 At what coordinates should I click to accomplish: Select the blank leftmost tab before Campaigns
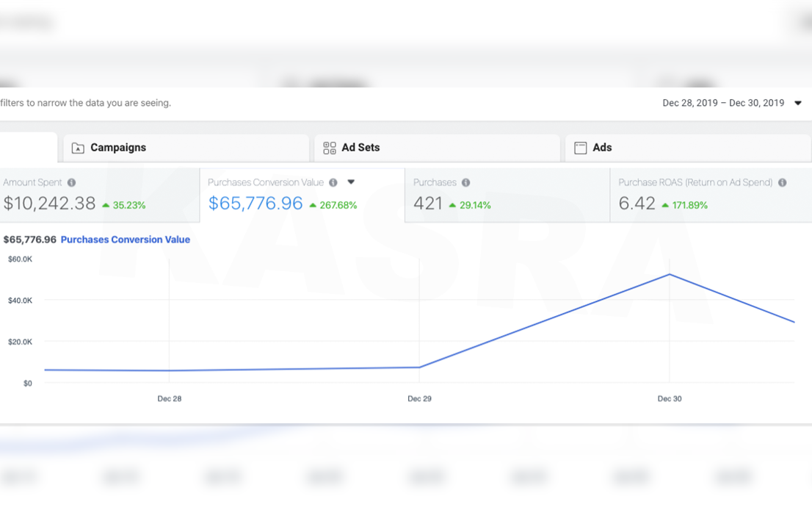coord(28,148)
